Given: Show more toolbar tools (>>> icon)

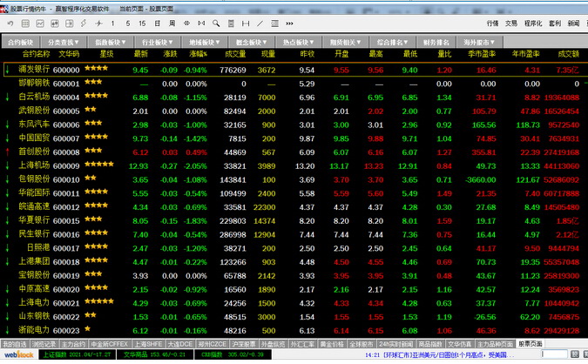Looking at the screenshot, I should click(x=289, y=24).
